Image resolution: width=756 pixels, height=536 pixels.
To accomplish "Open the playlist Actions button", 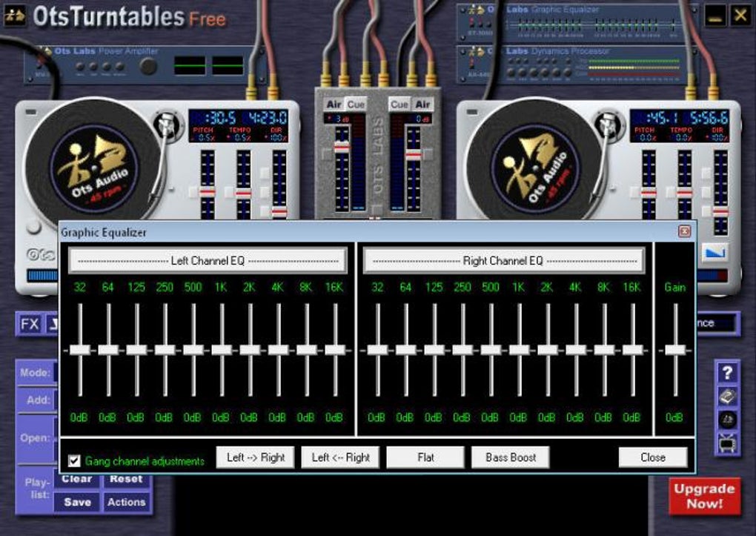I will [x=126, y=502].
